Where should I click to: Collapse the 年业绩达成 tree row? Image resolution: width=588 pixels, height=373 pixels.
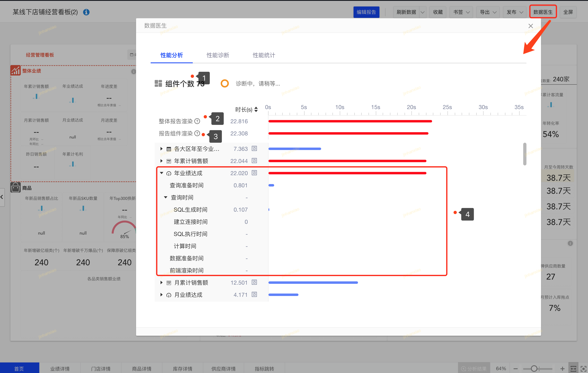pos(161,173)
